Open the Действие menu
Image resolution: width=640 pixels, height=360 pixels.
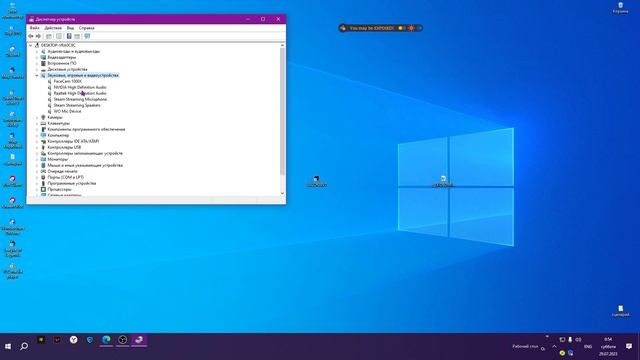(53, 28)
